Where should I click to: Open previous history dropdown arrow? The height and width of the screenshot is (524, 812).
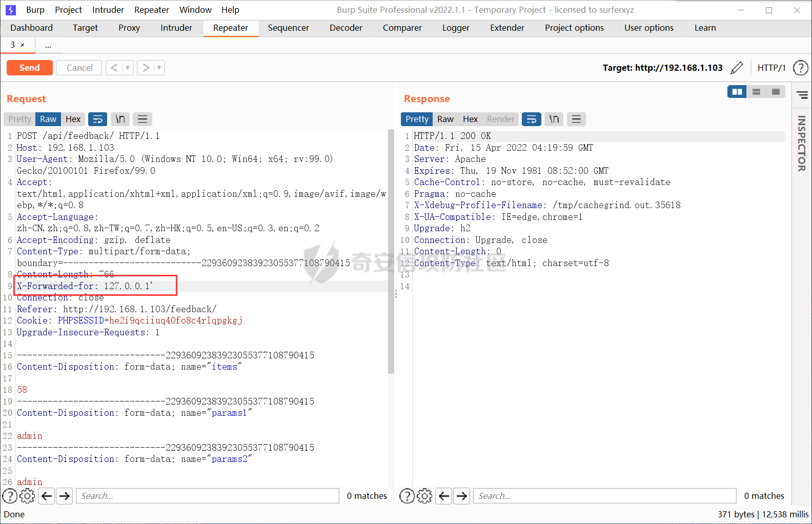pos(128,68)
